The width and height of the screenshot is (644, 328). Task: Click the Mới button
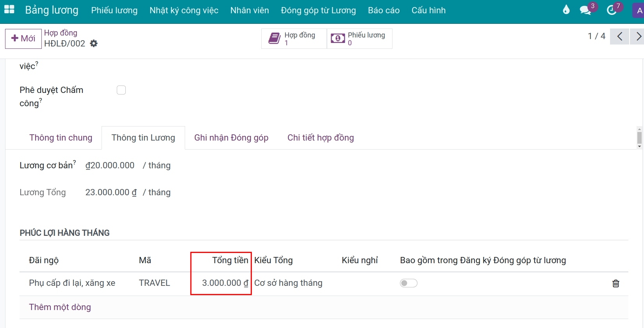click(x=23, y=39)
